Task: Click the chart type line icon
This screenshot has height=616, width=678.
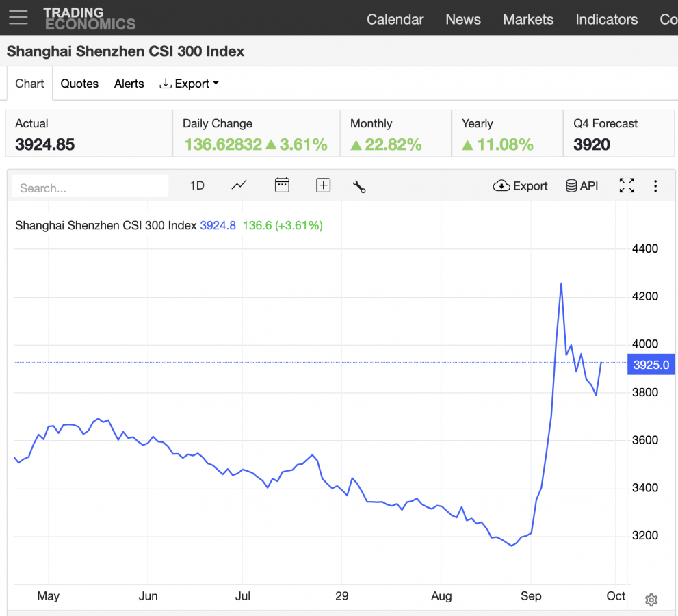Action: (239, 185)
